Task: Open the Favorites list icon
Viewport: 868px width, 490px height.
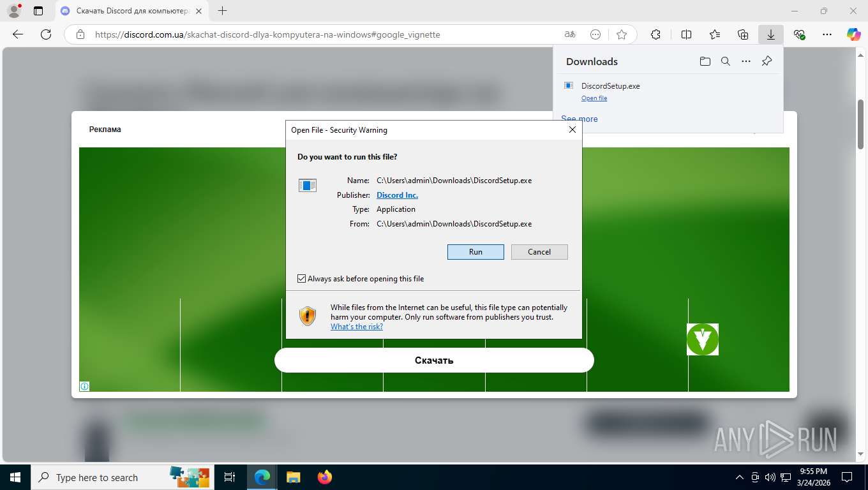Action: point(715,34)
